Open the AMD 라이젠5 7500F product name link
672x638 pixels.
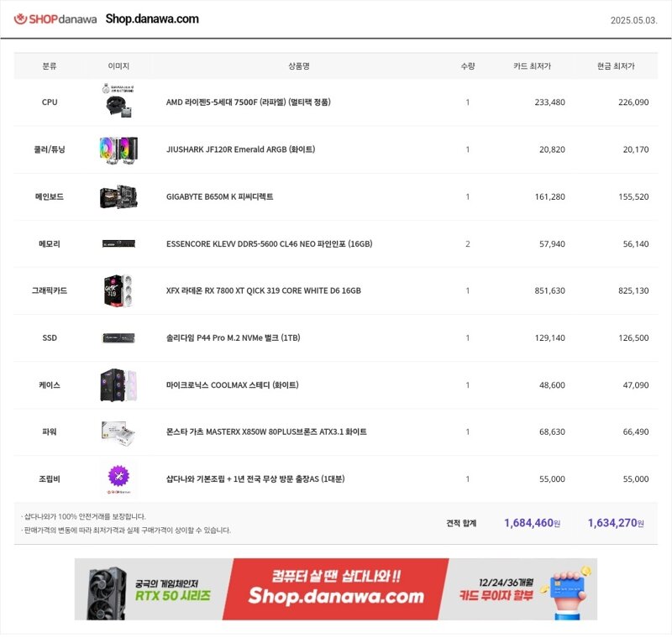248,102
